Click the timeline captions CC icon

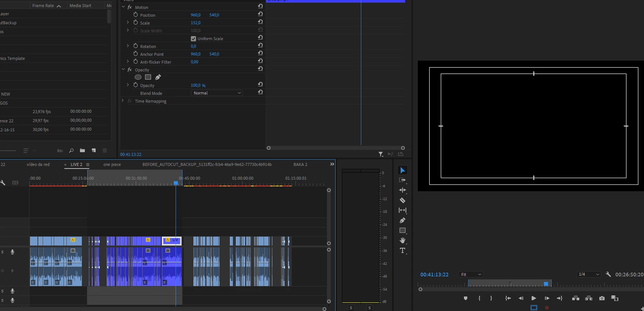pos(15,183)
